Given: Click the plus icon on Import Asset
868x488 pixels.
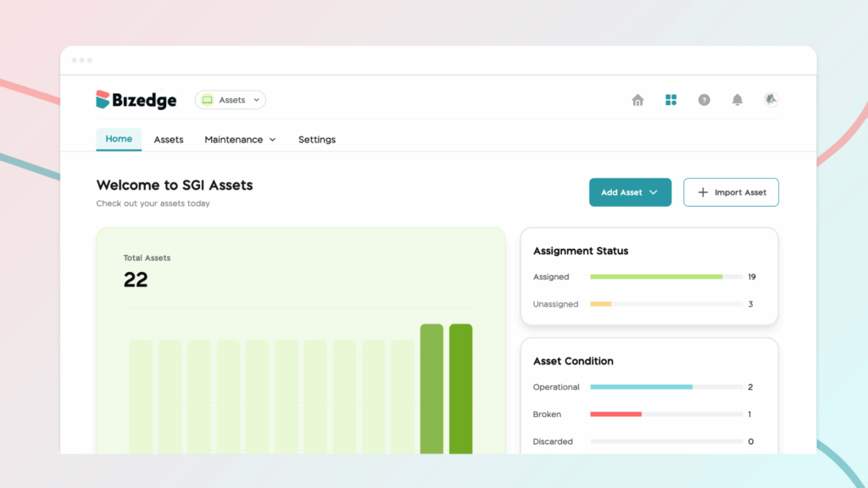Looking at the screenshot, I should click(703, 192).
